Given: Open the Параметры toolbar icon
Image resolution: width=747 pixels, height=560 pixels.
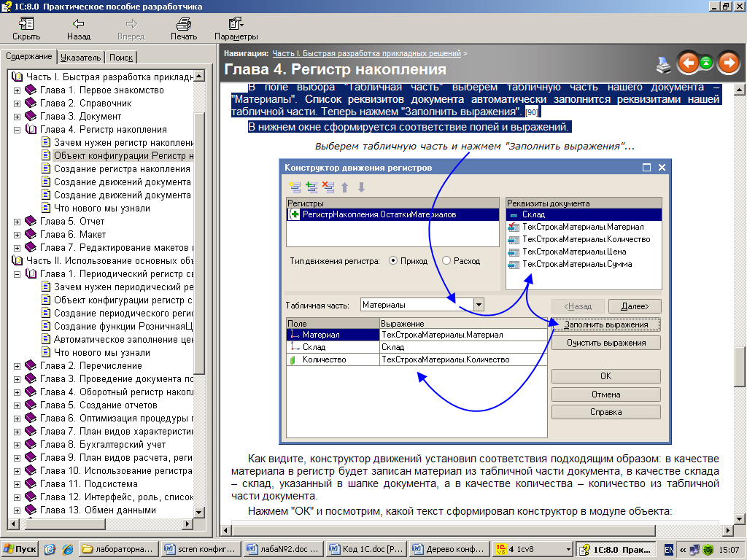Looking at the screenshot, I should tap(236, 29).
